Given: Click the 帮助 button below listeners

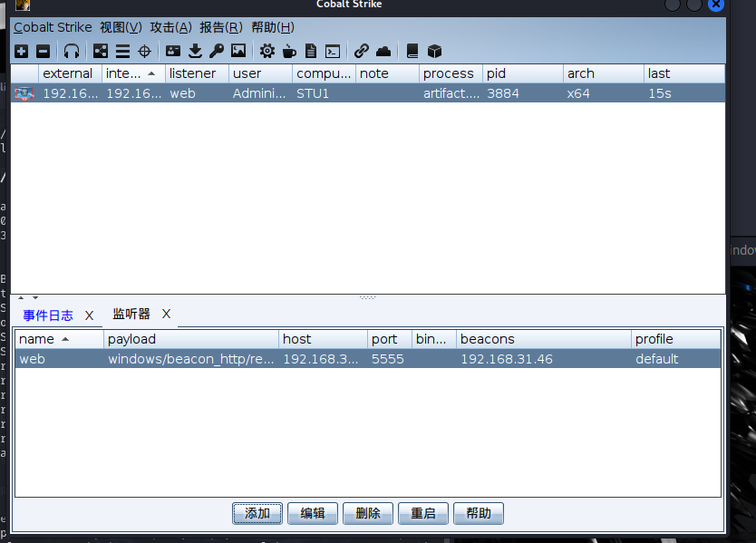Looking at the screenshot, I should click(x=479, y=513).
